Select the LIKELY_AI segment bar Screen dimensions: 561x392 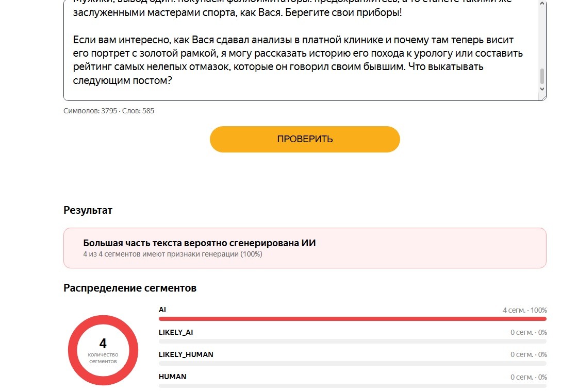click(x=352, y=341)
